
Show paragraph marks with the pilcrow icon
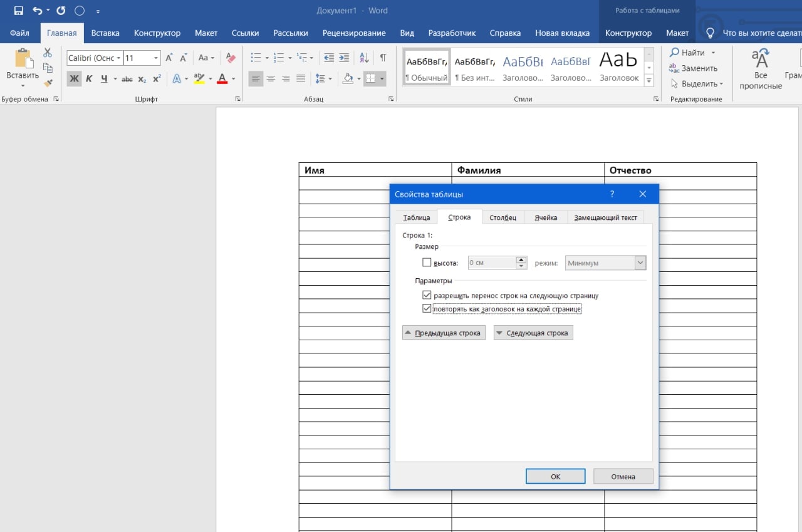(x=383, y=58)
